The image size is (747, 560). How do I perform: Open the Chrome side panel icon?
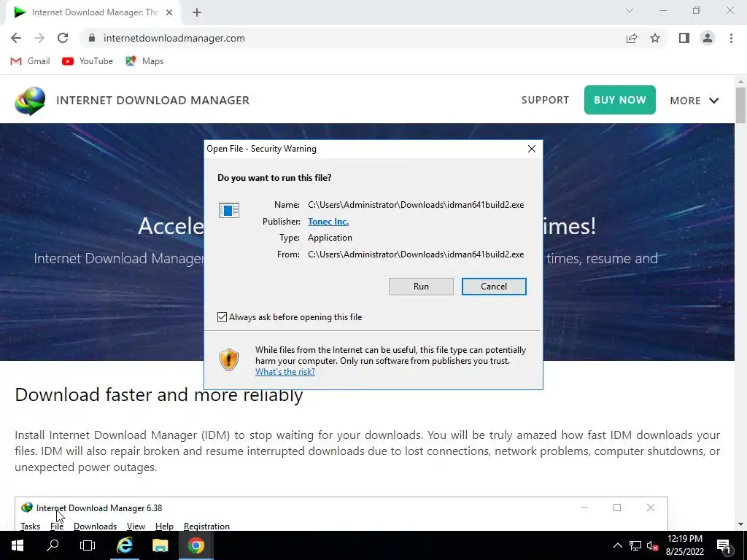pos(684,38)
